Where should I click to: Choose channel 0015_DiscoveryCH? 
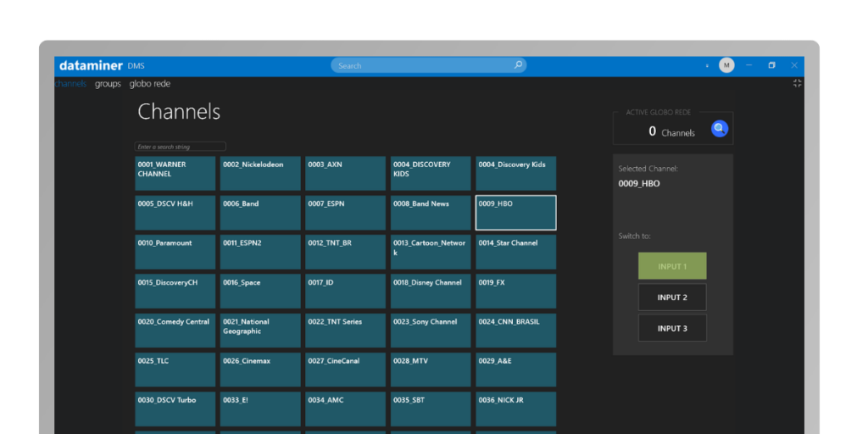[x=175, y=292]
